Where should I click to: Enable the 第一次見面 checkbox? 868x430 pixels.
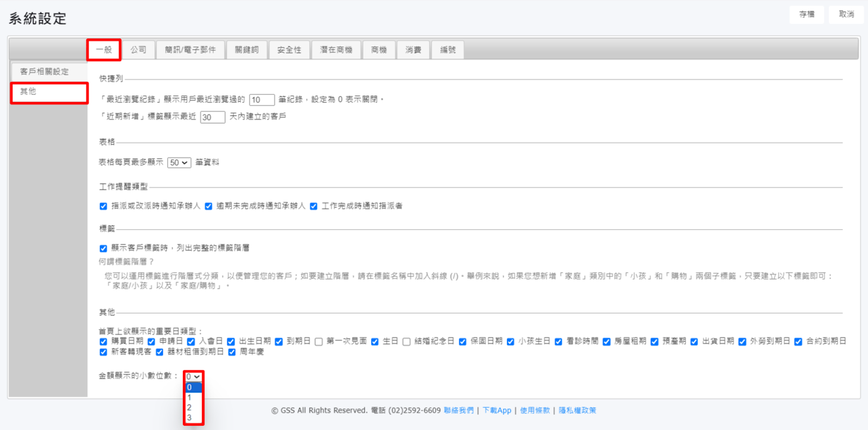[319, 342]
